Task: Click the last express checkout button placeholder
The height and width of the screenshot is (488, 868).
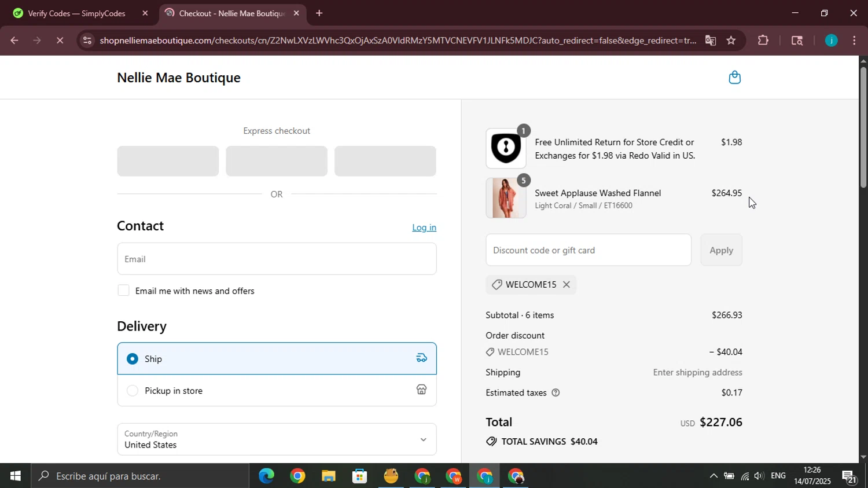Action: (385, 161)
